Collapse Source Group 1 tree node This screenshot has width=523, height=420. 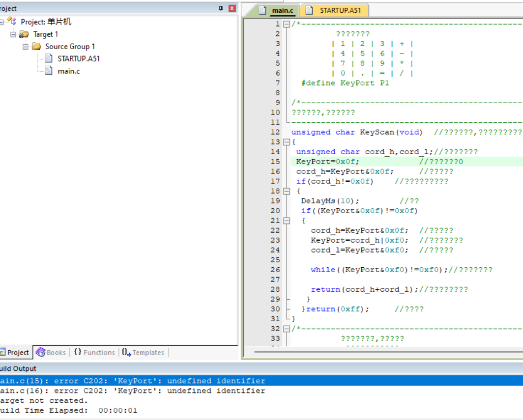(x=26, y=47)
